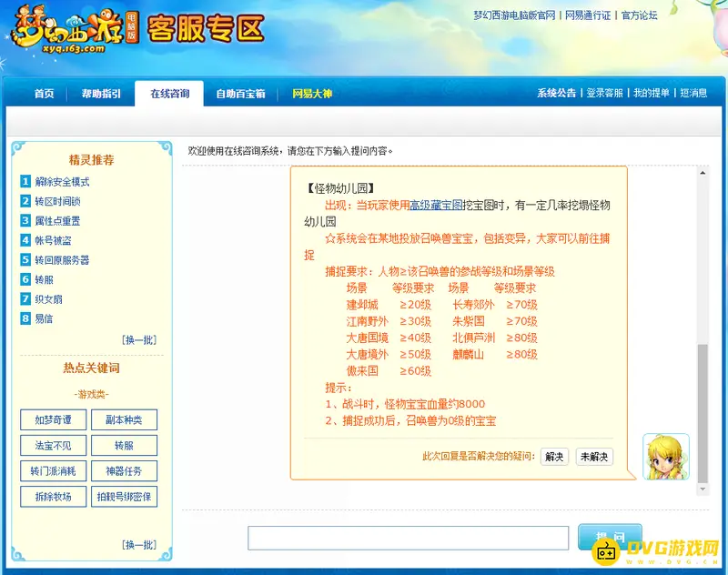Viewport: 728px width, 575px height.
Task: Open the 高级藏宝图 hyperlink in reply
Action: click(436, 205)
